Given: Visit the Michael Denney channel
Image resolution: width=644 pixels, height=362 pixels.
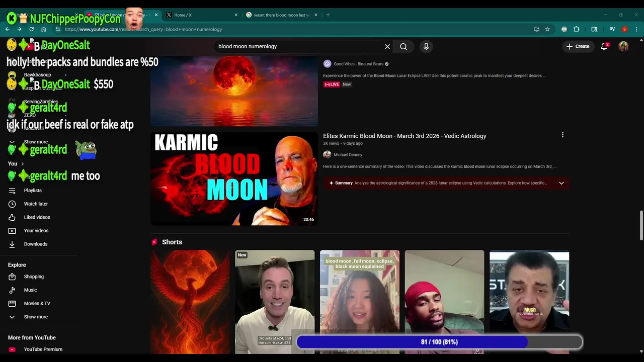Looking at the screenshot, I should pos(348,155).
